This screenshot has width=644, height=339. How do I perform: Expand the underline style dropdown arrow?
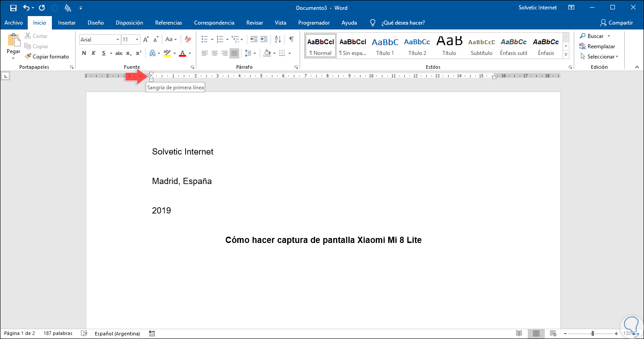(110, 53)
